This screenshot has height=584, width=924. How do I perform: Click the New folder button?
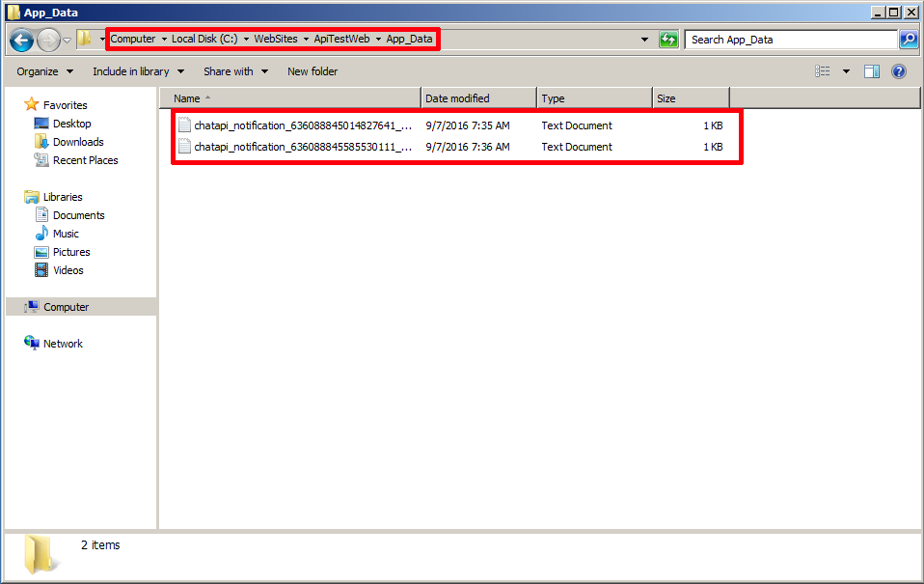click(313, 71)
